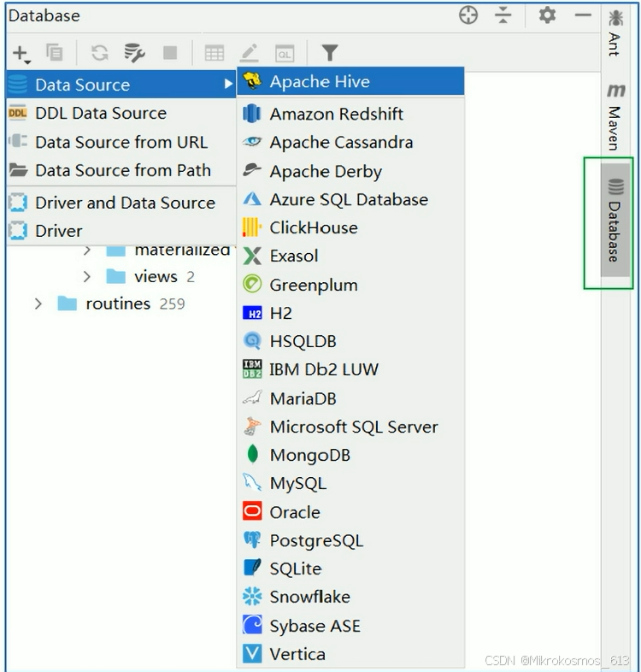Select Data Source from Path
Screen dimensions: 641x672
121,170
